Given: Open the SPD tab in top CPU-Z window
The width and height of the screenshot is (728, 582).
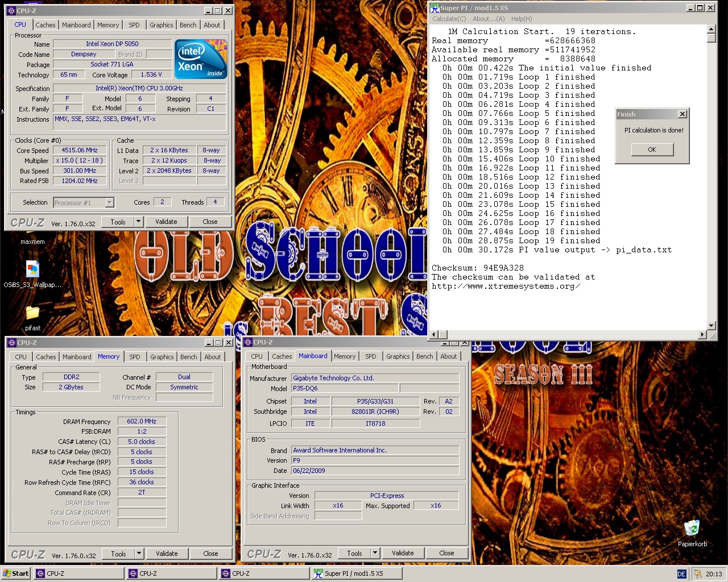Looking at the screenshot, I should tap(134, 25).
